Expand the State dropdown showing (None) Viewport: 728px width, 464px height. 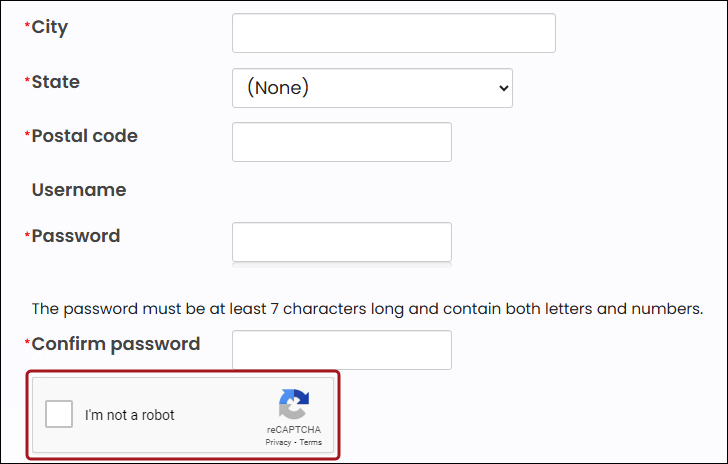[x=372, y=88]
